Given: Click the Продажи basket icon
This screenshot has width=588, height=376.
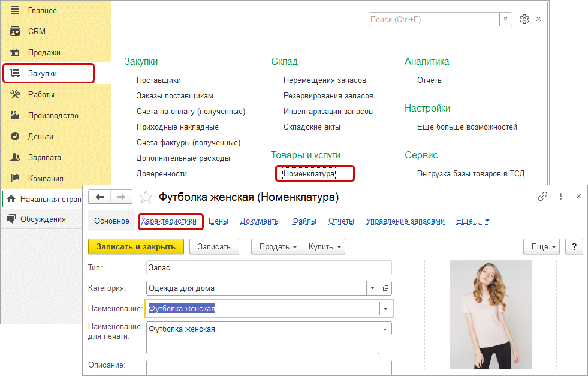Looking at the screenshot, I should [14, 52].
